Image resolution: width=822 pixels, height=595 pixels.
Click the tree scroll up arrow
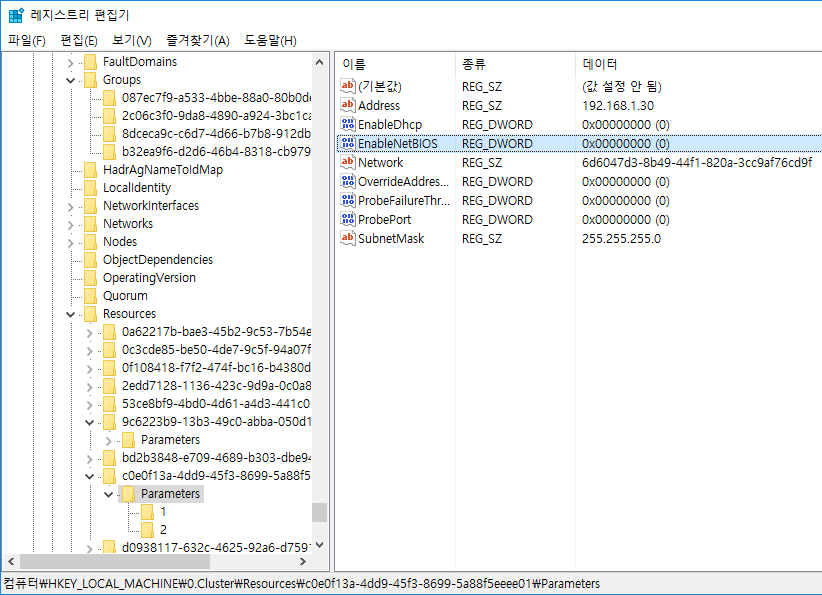[x=319, y=62]
